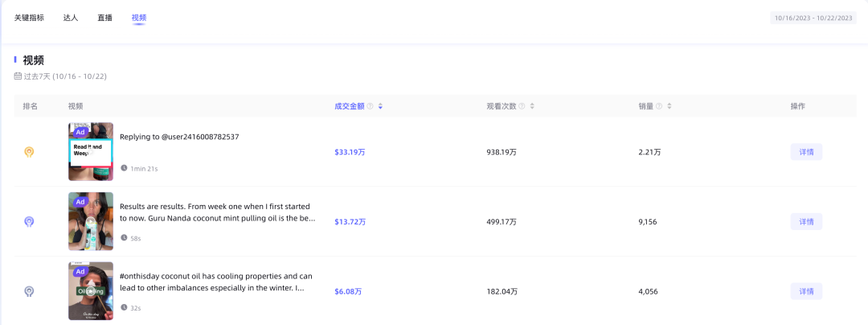Click the 销量 help question-mark icon
The height and width of the screenshot is (325, 868).
click(x=660, y=106)
